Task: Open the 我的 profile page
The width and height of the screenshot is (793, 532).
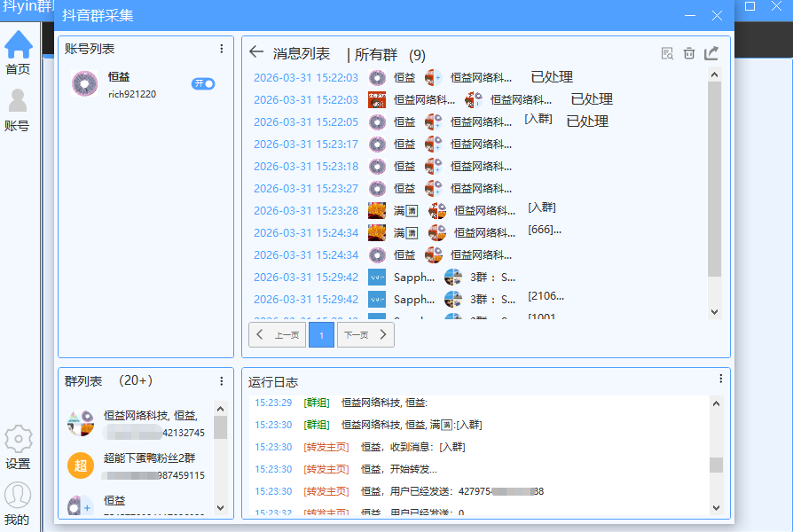Action: tap(20, 499)
